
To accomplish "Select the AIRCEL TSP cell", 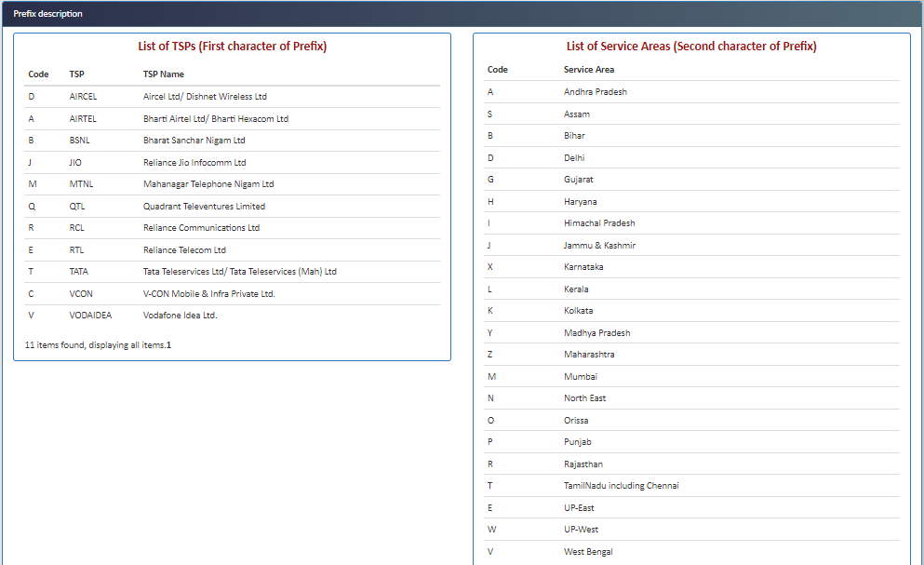I will tap(83, 97).
